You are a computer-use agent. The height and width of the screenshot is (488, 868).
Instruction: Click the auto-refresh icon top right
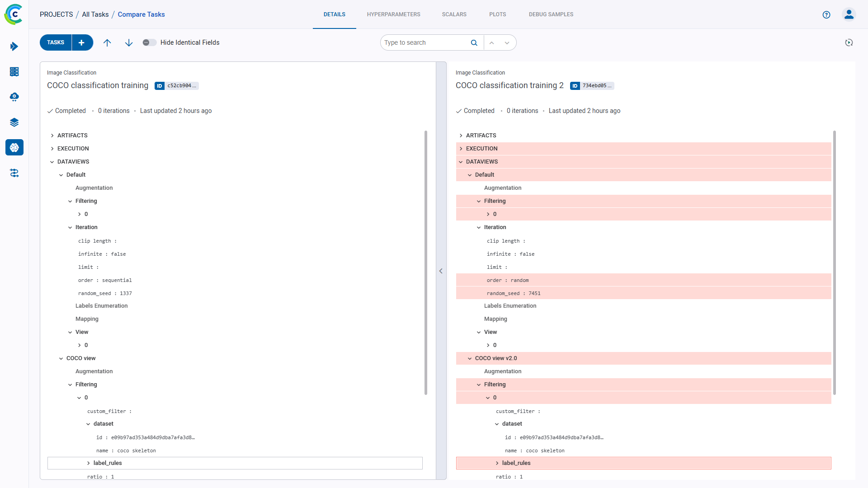coord(849,42)
